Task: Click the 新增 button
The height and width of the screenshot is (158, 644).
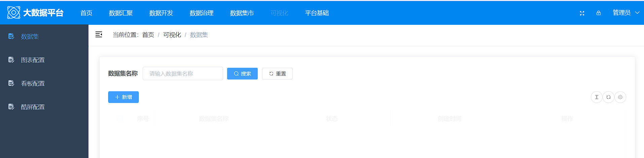Action: [123, 97]
